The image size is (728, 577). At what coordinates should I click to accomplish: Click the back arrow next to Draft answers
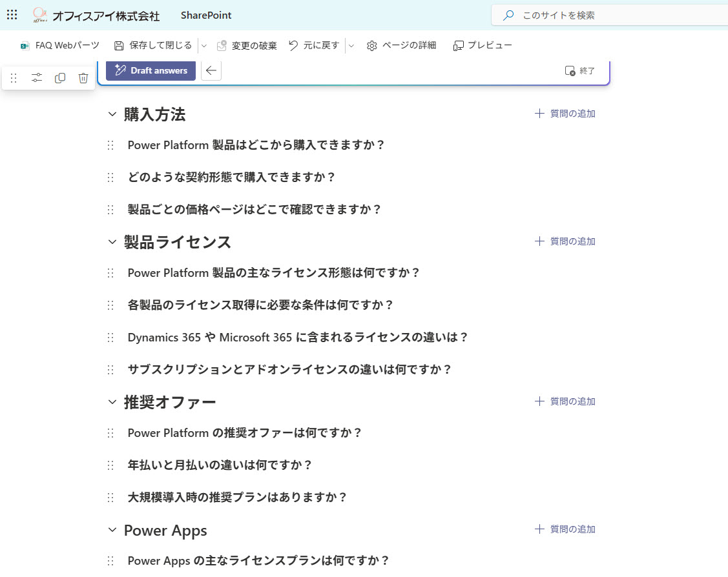211,70
